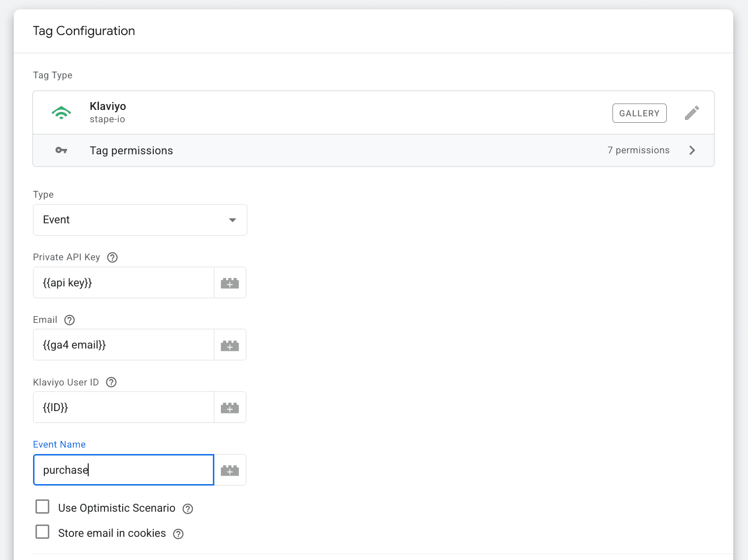The width and height of the screenshot is (748, 560).
Task: Open variable picker for Email field
Action: (230, 345)
